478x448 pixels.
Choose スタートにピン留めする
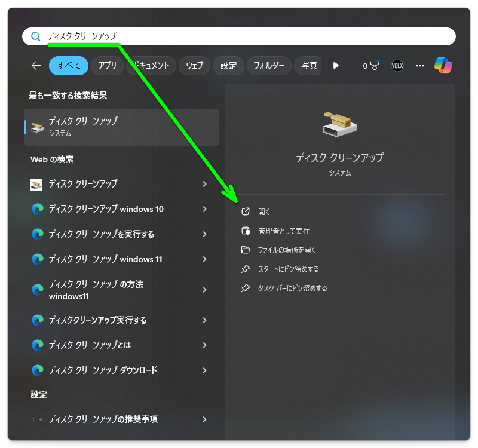(x=289, y=269)
